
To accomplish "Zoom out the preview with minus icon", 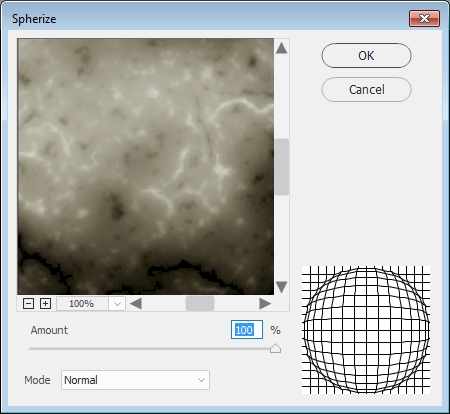I will (28, 304).
